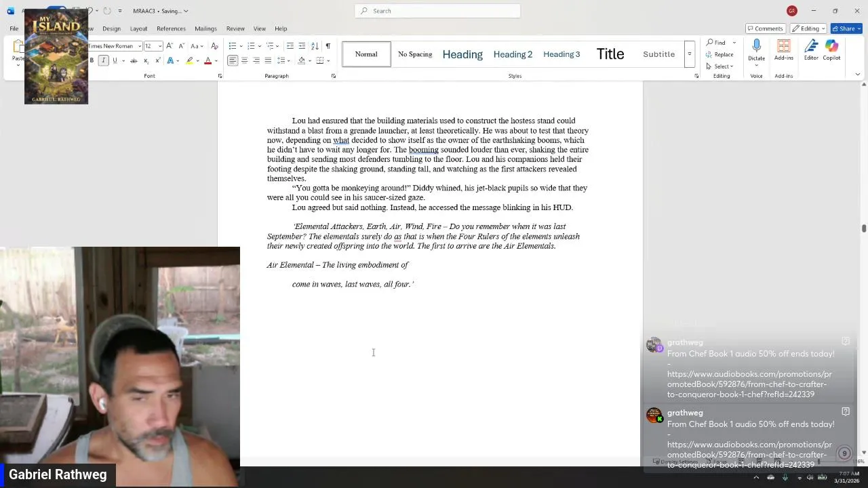
Task: Open Find dropdown arrow
Action: click(x=734, y=43)
